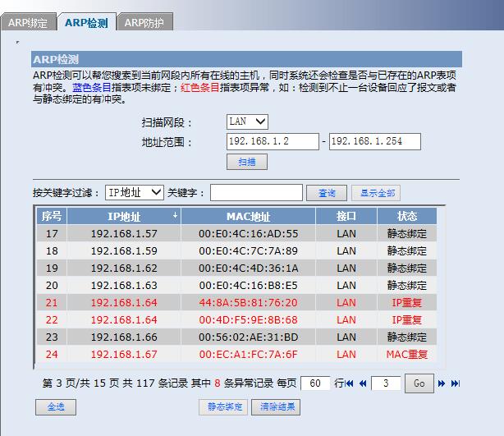Click MAC address 00:E0:4C:16:B8:E5

point(248,285)
